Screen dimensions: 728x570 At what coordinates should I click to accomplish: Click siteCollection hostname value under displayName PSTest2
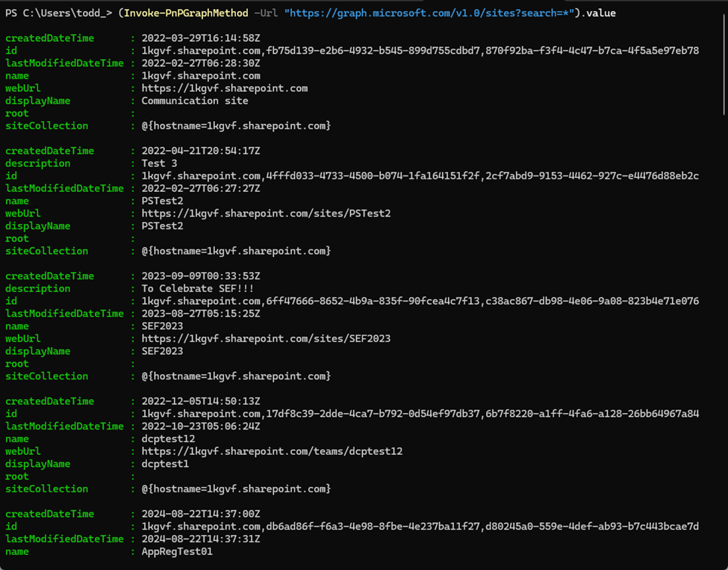(x=236, y=251)
